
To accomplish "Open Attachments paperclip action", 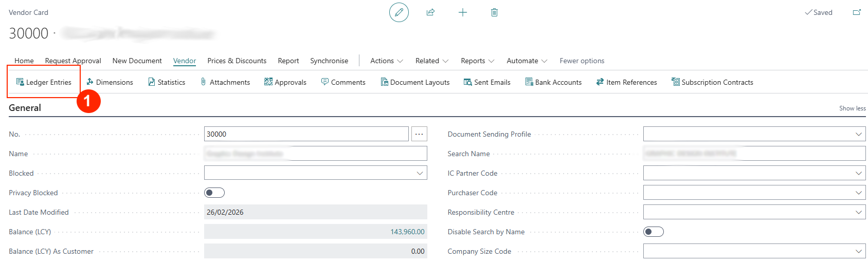I will coord(225,82).
